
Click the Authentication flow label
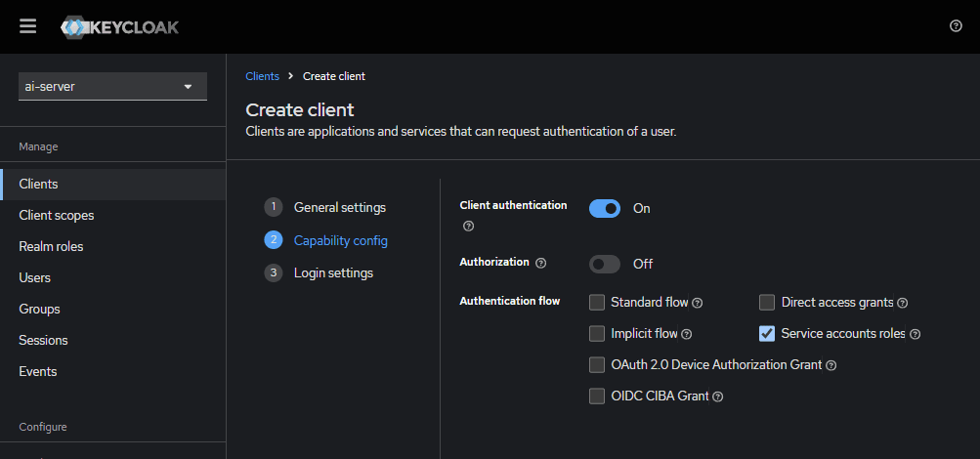click(x=509, y=301)
